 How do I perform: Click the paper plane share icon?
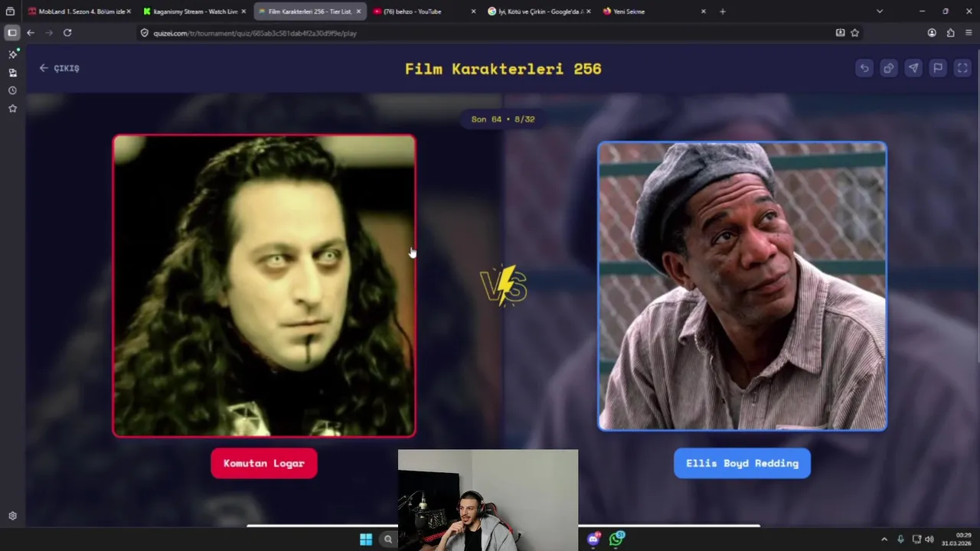pyautogui.click(x=913, y=68)
